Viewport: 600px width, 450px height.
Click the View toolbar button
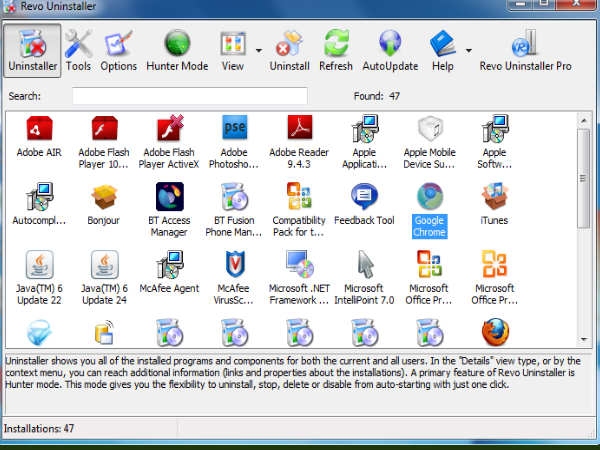click(x=233, y=51)
